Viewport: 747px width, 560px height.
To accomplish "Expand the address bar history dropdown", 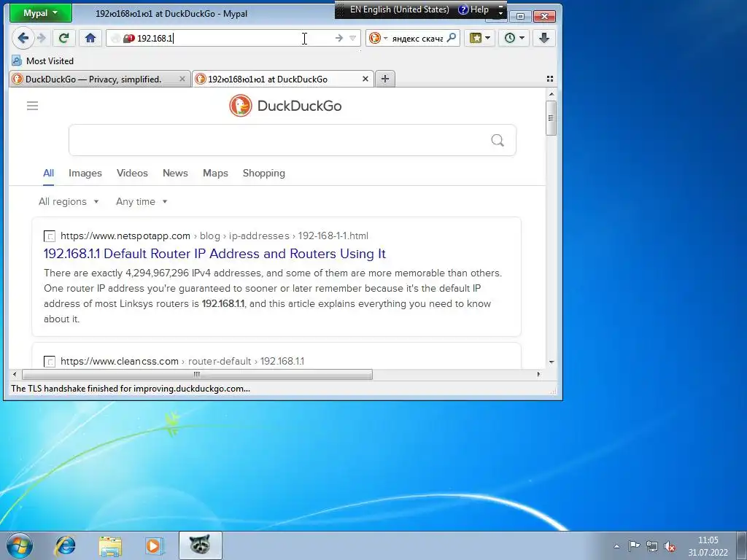I will (x=353, y=38).
